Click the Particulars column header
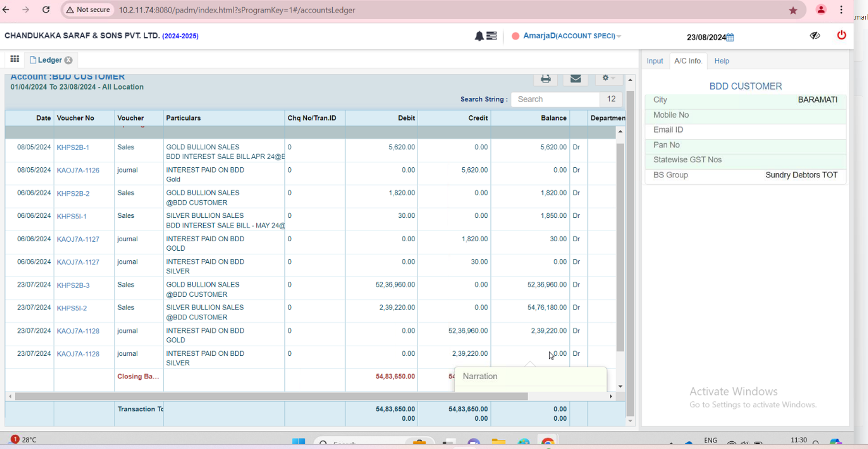The height and width of the screenshot is (449, 868). click(224, 118)
